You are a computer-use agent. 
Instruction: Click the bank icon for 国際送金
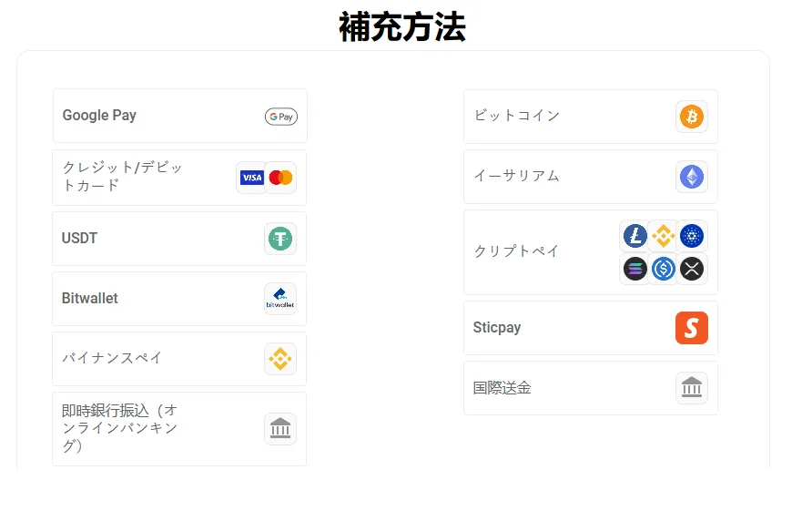[692, 388]
